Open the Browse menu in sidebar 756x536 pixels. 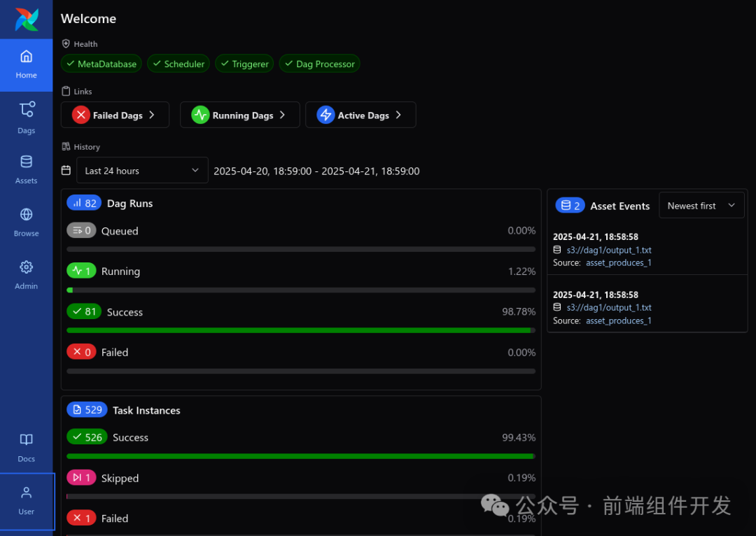point(26,223)
